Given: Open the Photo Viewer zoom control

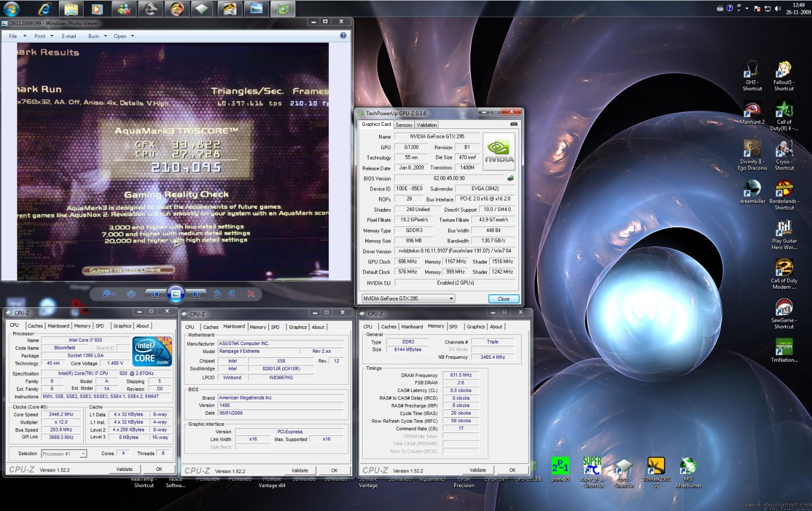Looking at the screenshot, I should tap(108, 294).
